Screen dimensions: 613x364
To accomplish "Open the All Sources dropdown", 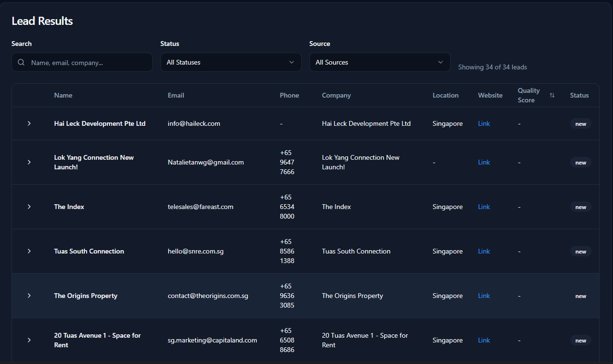I will click(x=379, y=62).
